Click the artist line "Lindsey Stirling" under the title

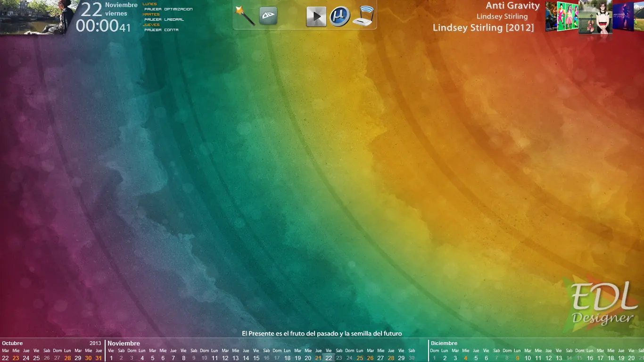502,16
